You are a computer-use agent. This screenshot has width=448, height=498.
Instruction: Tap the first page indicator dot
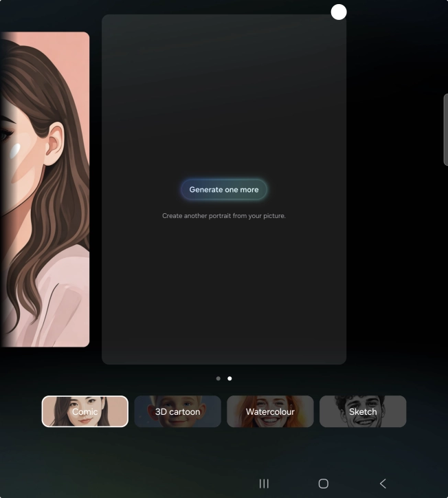click(219, 378)
